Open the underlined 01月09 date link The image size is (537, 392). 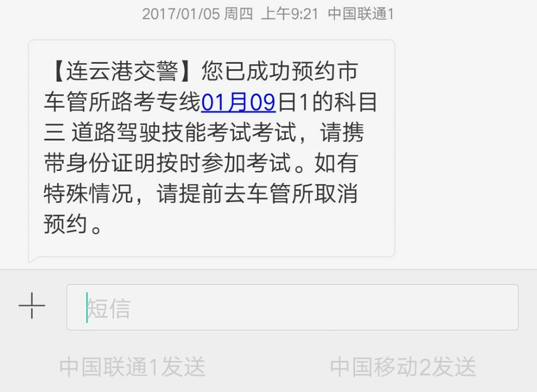239,102
